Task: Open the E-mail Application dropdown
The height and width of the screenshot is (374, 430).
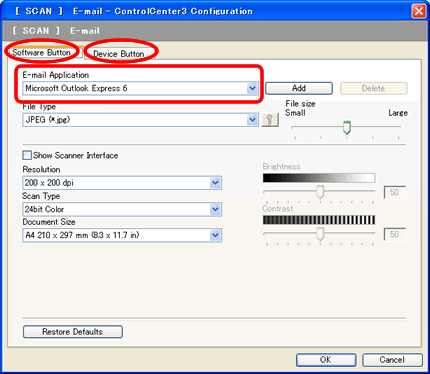Action: [140, 88]
